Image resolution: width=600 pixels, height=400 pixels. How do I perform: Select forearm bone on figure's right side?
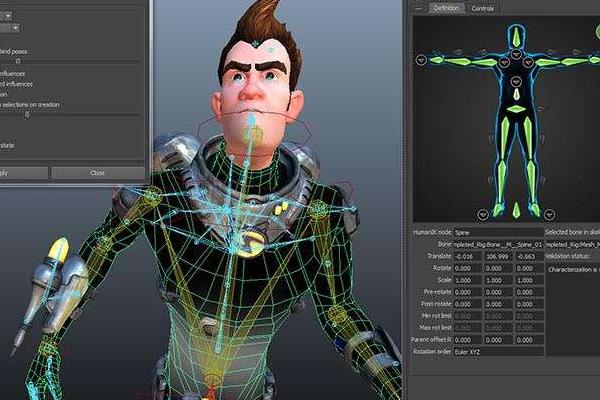coord(575,61)
